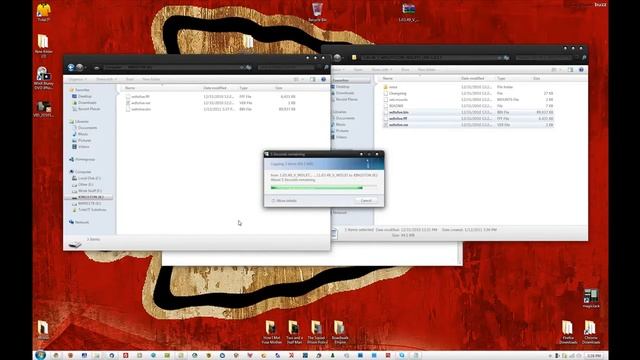Select How I Met Your Mother desktop folder
This screenshot has height=360, width=640.
pos(271,332)
